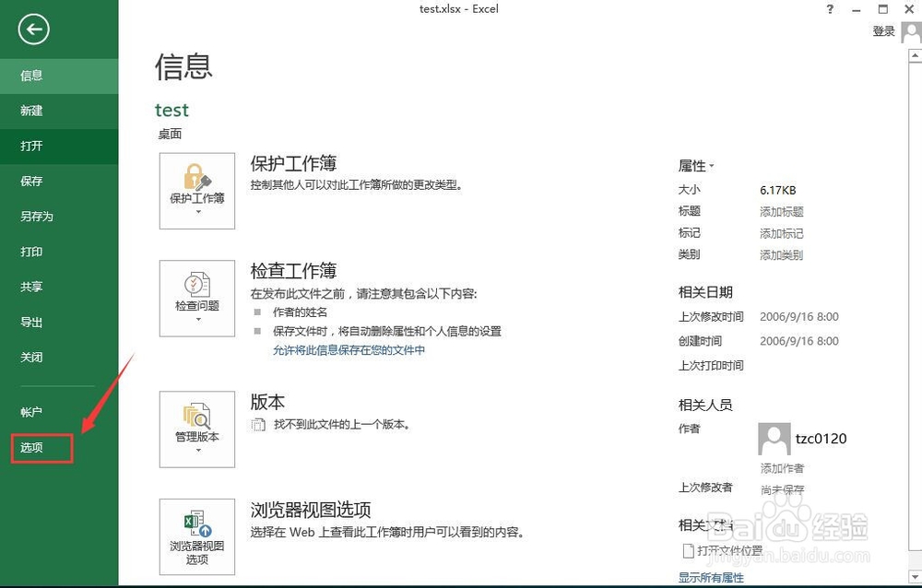
Task: Expand the 属性 properties dropdown
Action: [x=696, y=166]
